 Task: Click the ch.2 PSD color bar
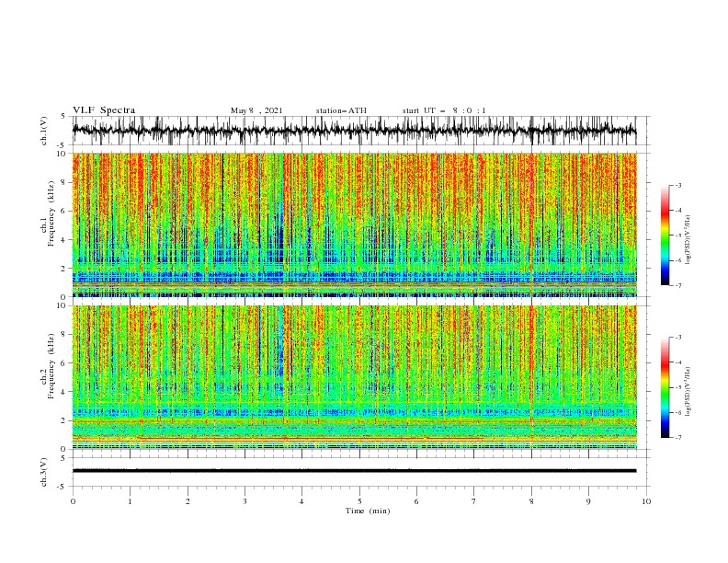click(665, 387)
